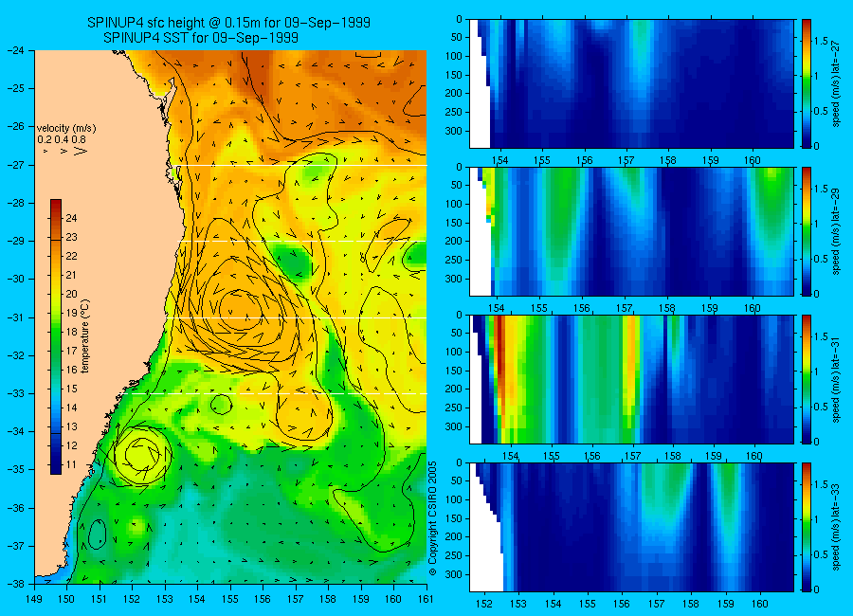Click the 161 longitude tick label on map
The width and height of the screenshot is (853, 616).
click(426, 599)
